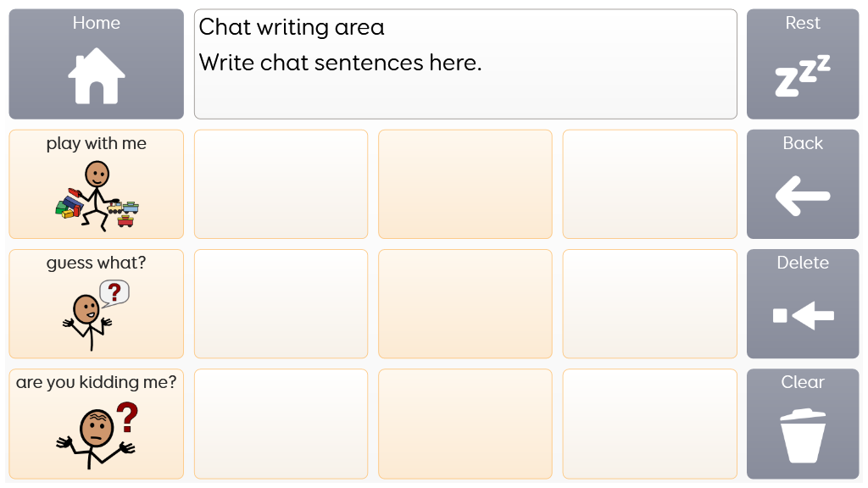
Task: Tap empty cell immediately left of Clear button
Action: 649,424
